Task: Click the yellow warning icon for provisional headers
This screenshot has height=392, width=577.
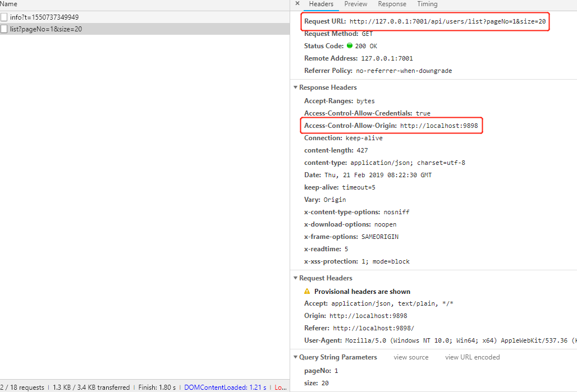Action: pos(307,292)
